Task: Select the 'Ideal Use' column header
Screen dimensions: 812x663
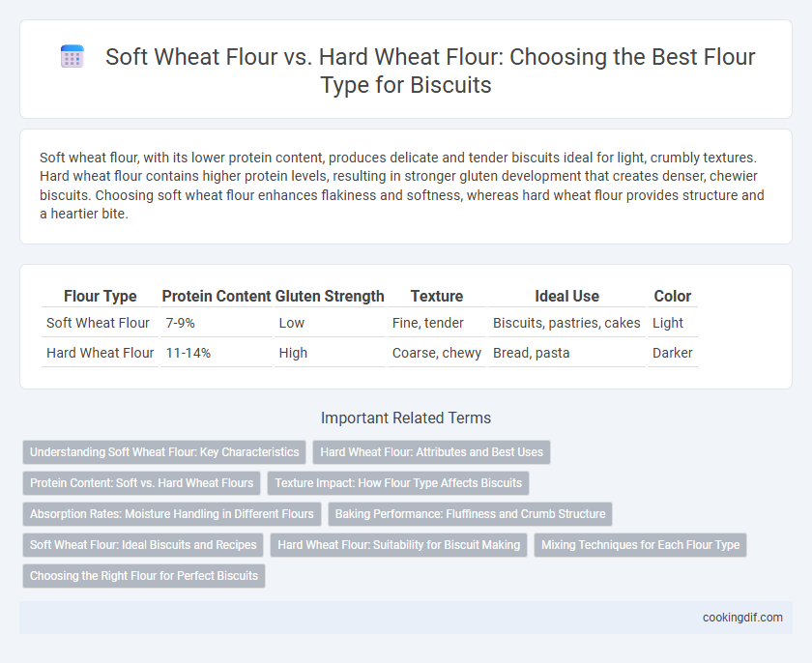Action: pos(567,296)
